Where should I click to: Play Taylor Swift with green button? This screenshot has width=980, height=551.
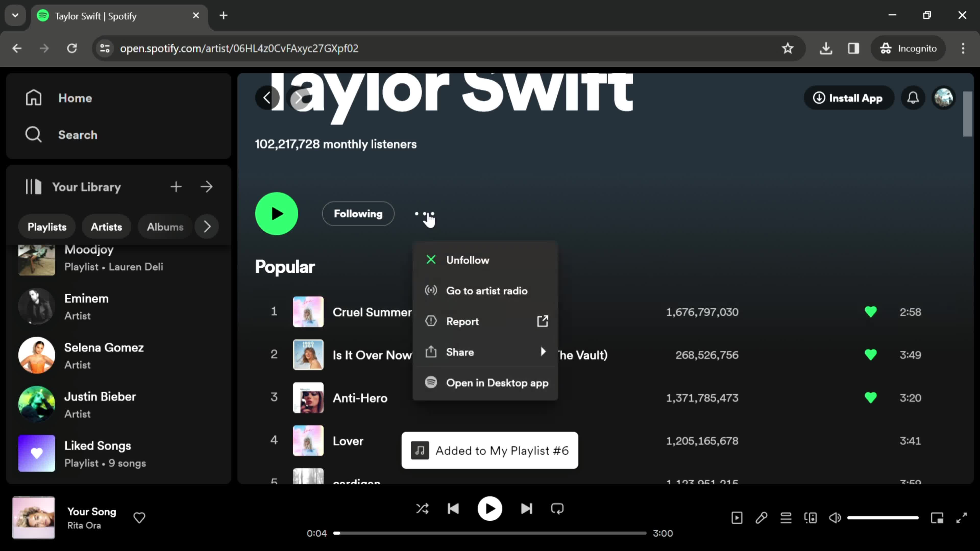[x=277, y=214]
